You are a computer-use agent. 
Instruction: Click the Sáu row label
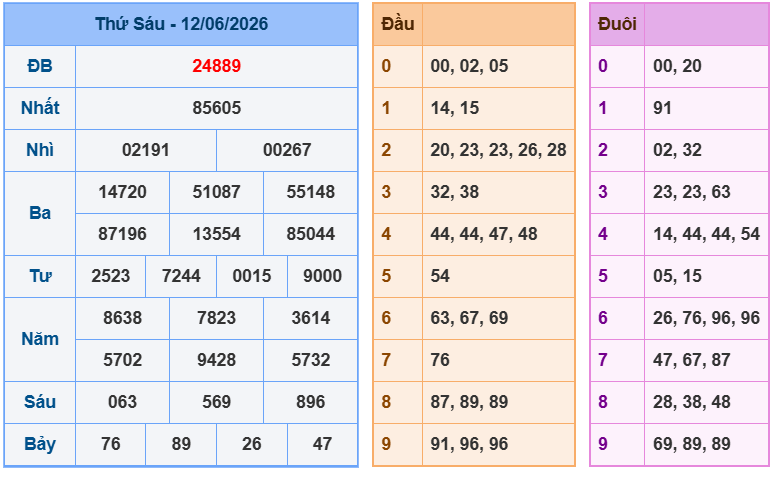pos(40,402)
